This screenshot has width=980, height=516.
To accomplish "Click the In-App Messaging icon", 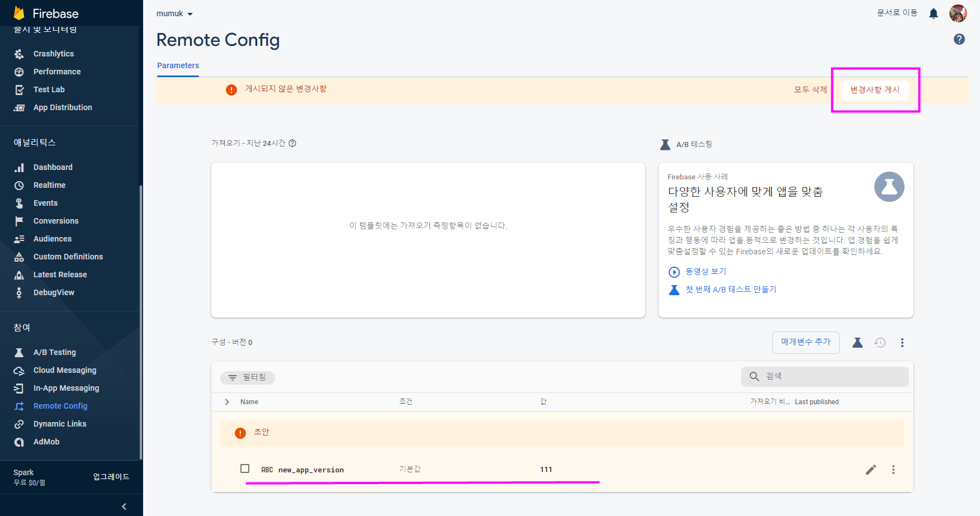I will 19,388.
